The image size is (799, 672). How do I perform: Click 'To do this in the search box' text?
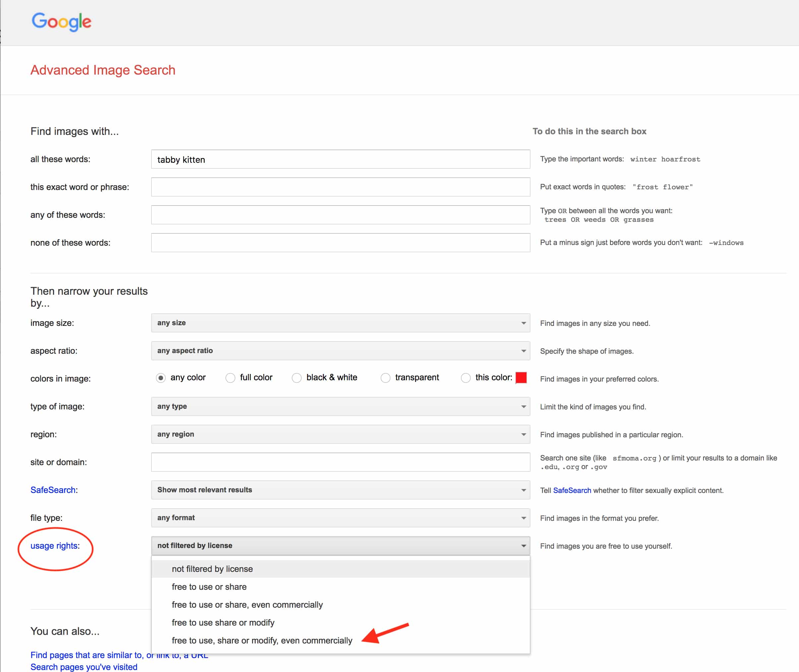click(589, 131)
